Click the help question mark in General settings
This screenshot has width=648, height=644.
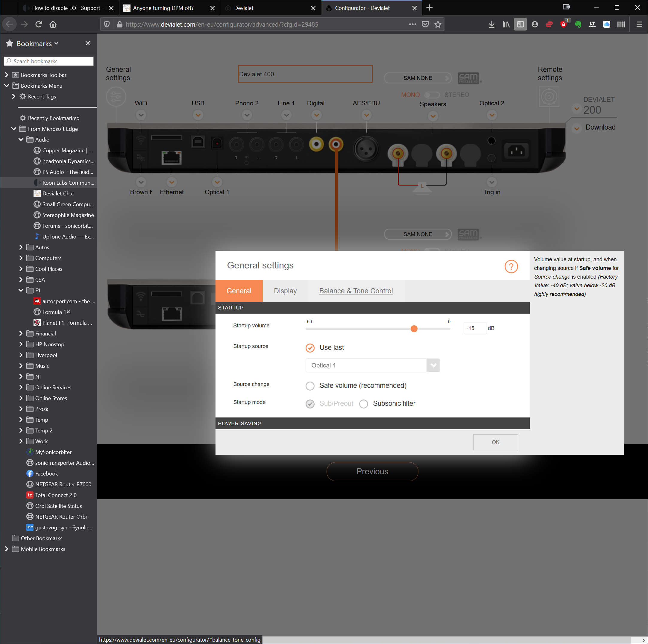coord(511,267)
